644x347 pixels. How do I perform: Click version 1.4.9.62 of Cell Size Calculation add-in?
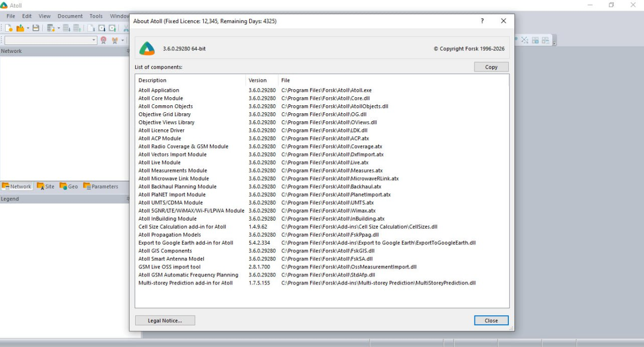point(258,227)
